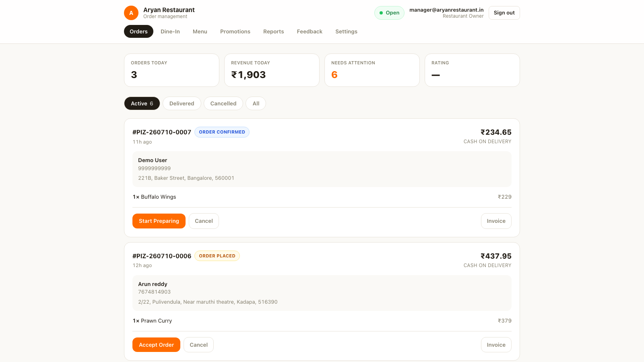The height and width of the screenshot is (362, 644).
Task: Sign out of the manager account
Action: click(504, 13)
